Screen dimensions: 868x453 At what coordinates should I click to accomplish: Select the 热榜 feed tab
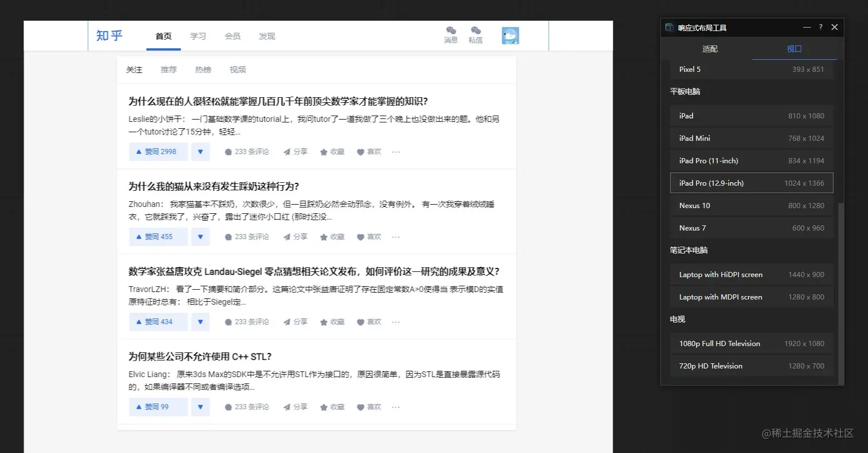203,70
